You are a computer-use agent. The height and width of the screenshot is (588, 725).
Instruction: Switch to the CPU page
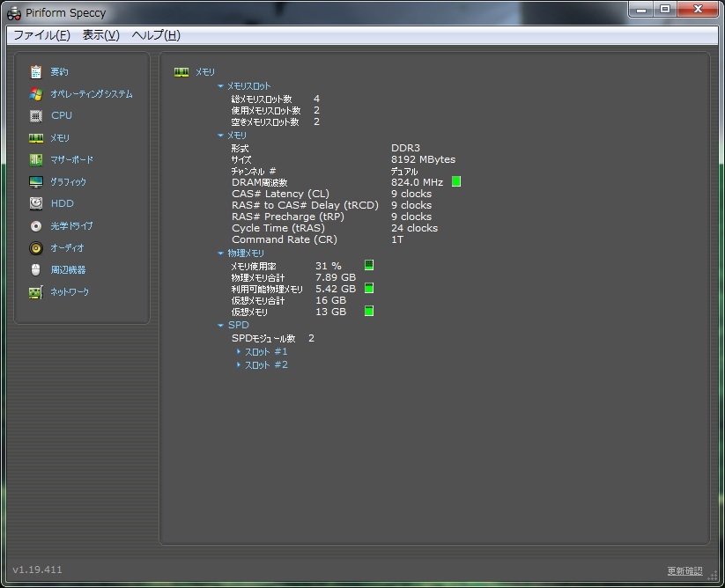click(x=62, y=115)
